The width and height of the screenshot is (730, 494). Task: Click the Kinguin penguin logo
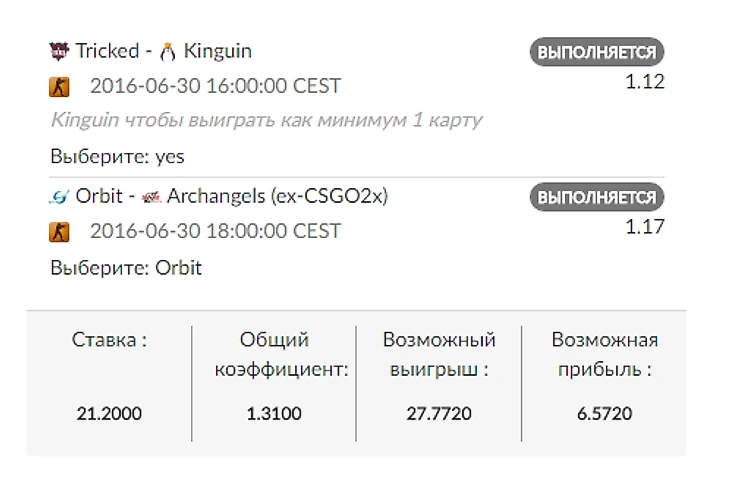(168, 51)
